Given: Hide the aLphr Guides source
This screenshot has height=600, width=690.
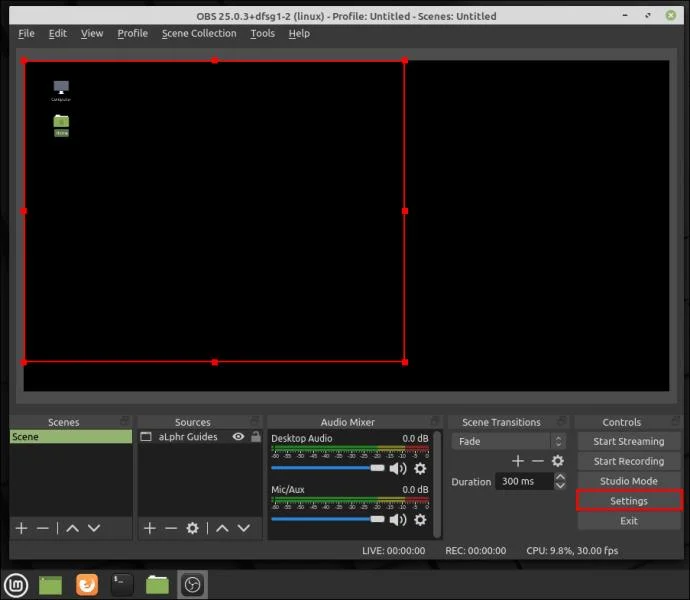Looking at the screenshot, I should 238,436.
